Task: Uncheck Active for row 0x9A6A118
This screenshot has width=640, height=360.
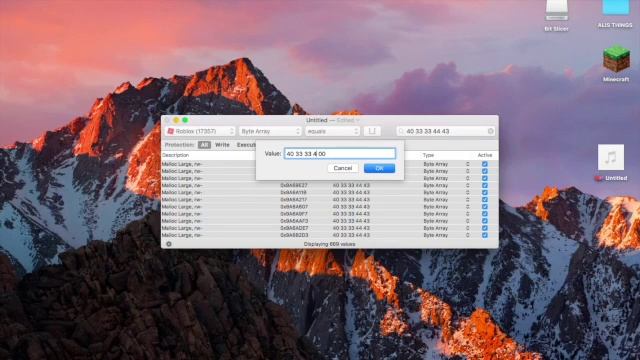Action: 484,192
